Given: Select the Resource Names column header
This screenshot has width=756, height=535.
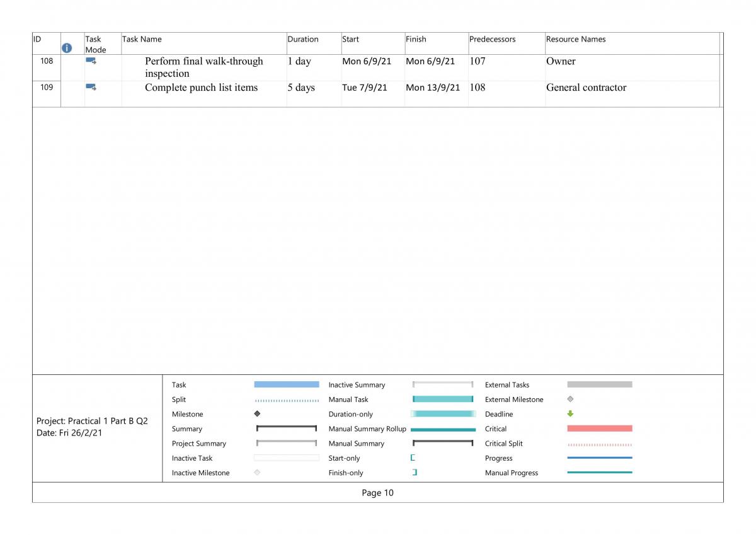Looking at the screenshot, I should (633, 43).
